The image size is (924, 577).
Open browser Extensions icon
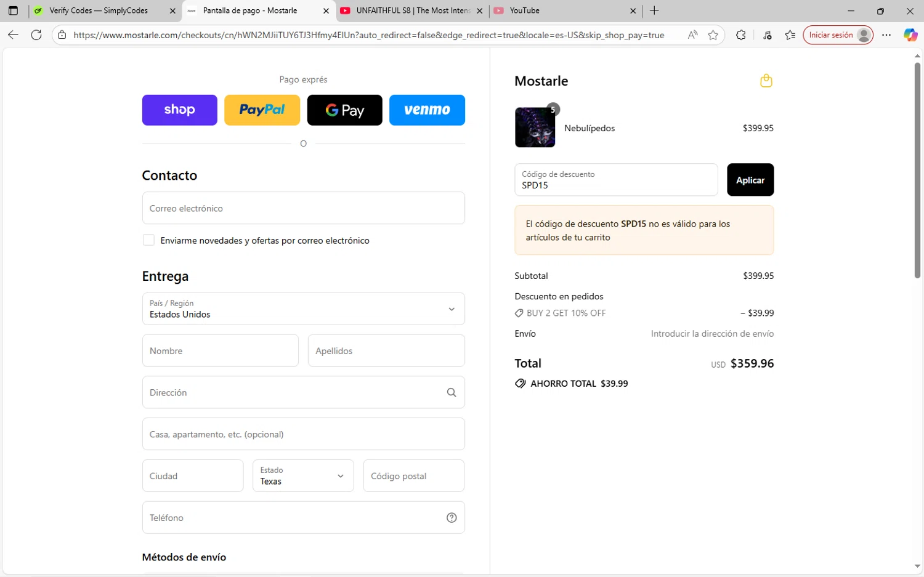(x=741, y=35)
